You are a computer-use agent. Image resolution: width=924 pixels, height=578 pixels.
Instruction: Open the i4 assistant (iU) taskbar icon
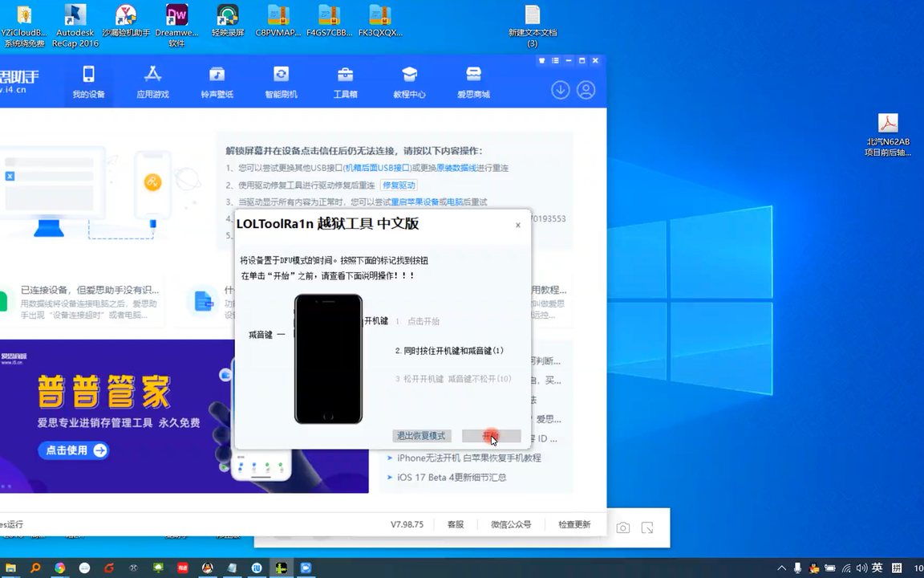point(257,568)
